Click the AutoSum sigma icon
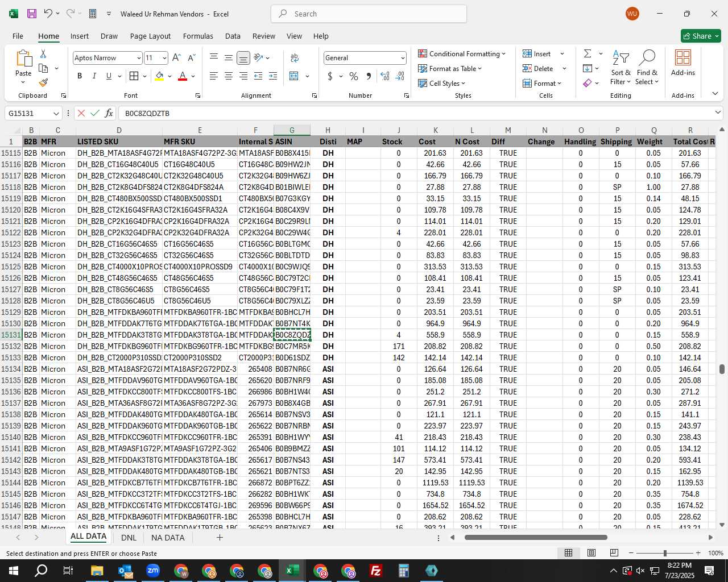Image resolution: width=728 pixels, height=582 pixels. tap(588, 53)
